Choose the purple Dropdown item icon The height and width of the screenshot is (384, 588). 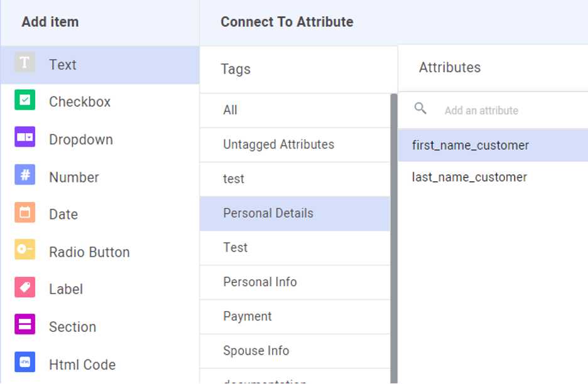click(25, 137)
